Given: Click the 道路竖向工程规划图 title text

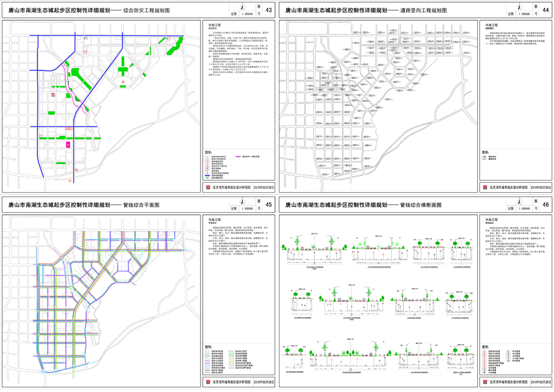Looking at the screenshot, I should (x=423, y=11).
